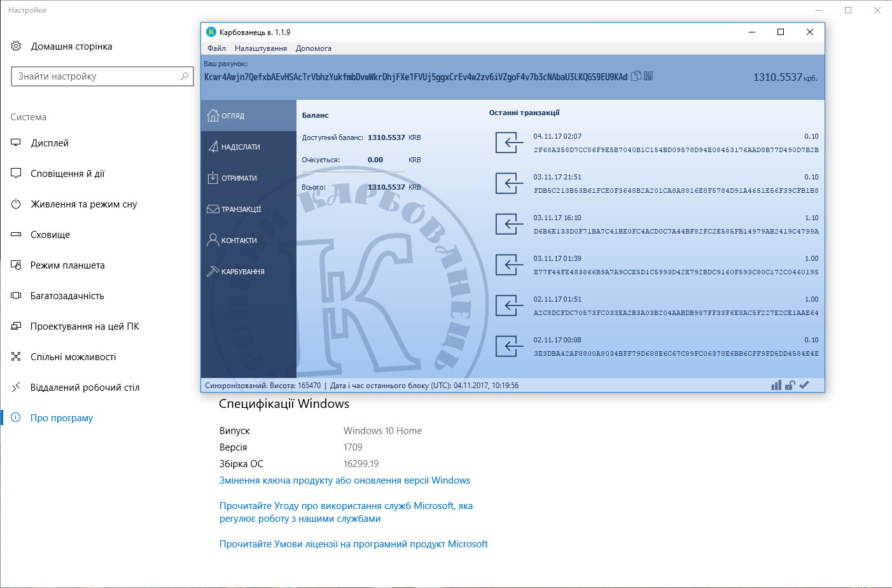
Task: Open Сповіщення й дії settings page
Action: 67,174
